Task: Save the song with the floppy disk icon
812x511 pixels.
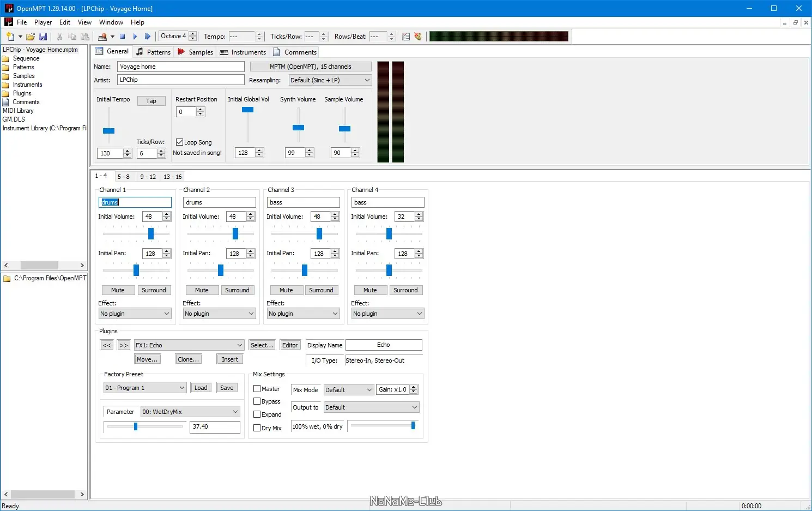Action: 43,37
